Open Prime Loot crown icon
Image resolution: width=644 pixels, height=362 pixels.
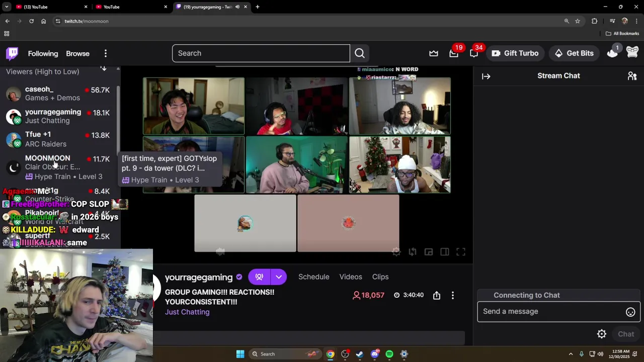point(434,53)
